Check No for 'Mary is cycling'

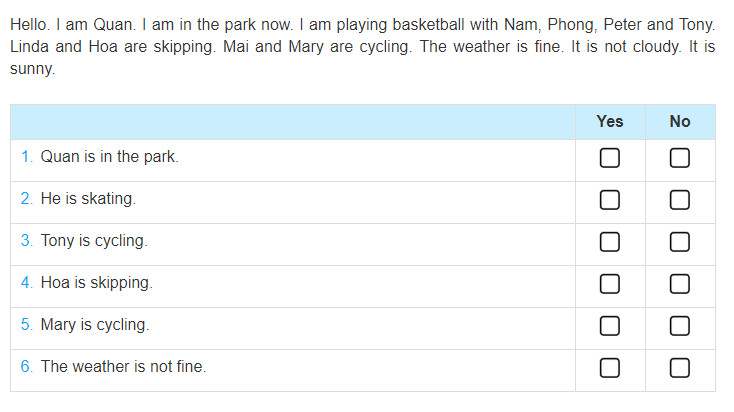[x=680, y=326]
